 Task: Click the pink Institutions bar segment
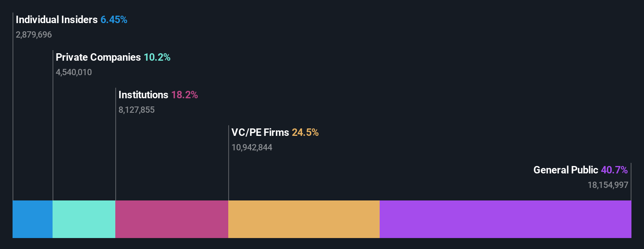click(x=172, y=219)
